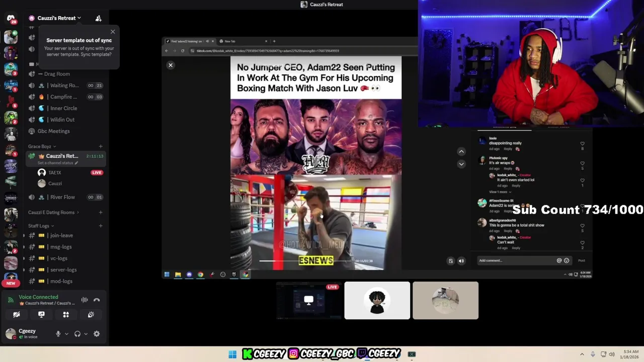Click the @ mention icon in comment box

click(x=559, y=260)
